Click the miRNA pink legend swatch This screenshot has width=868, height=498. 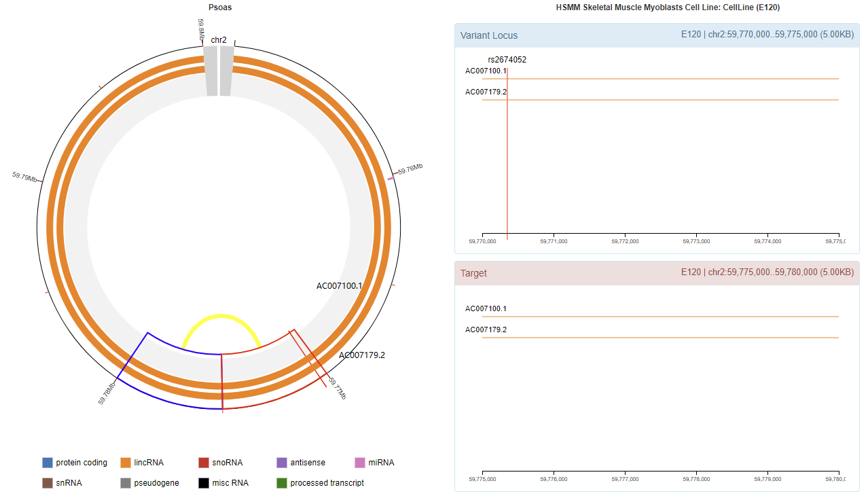[360, 463]
